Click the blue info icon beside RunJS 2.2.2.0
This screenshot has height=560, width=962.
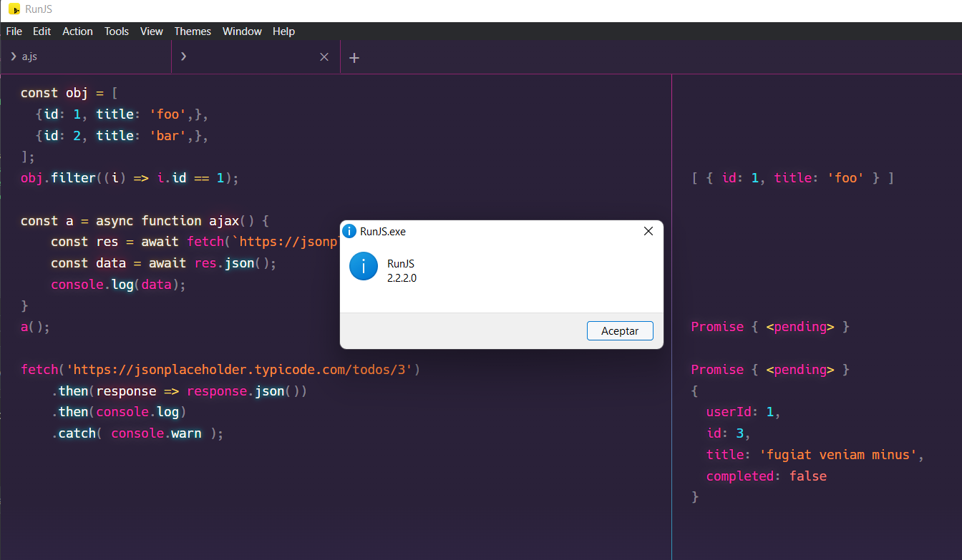click(364, 266)
